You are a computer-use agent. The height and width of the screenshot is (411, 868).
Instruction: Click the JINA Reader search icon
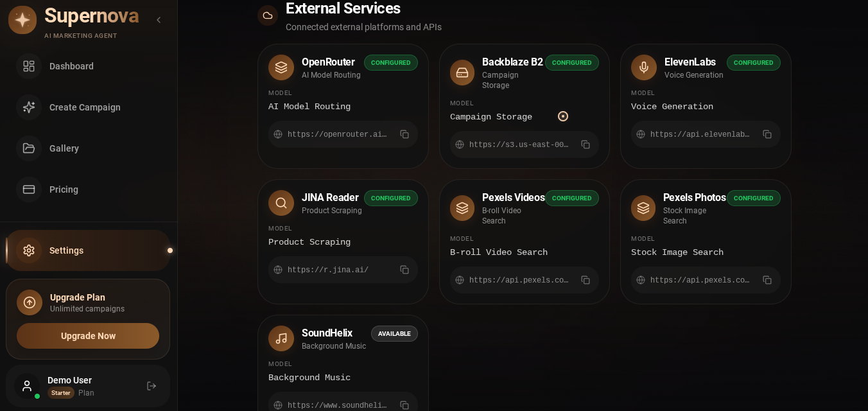[x=281, y=203]
